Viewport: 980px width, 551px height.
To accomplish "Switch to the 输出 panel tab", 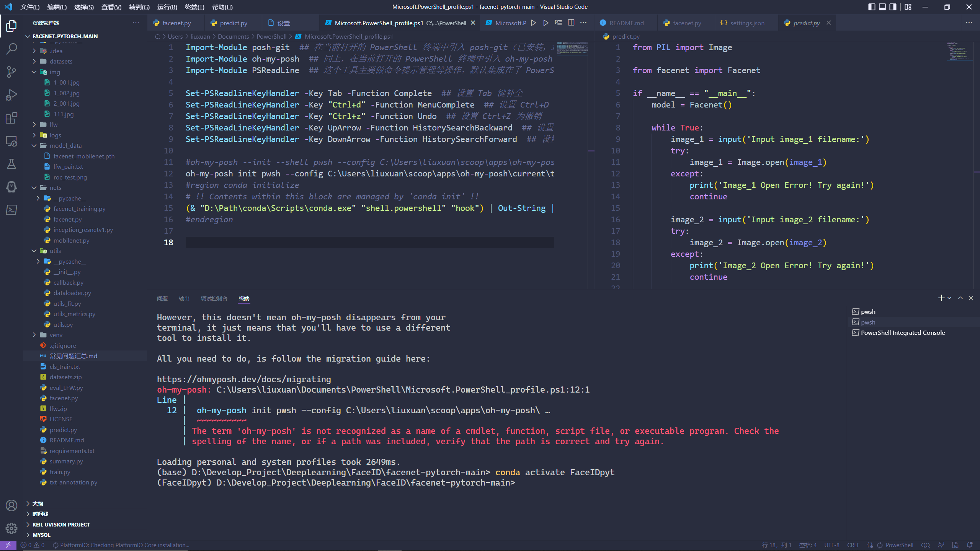I will coord(184,298).
